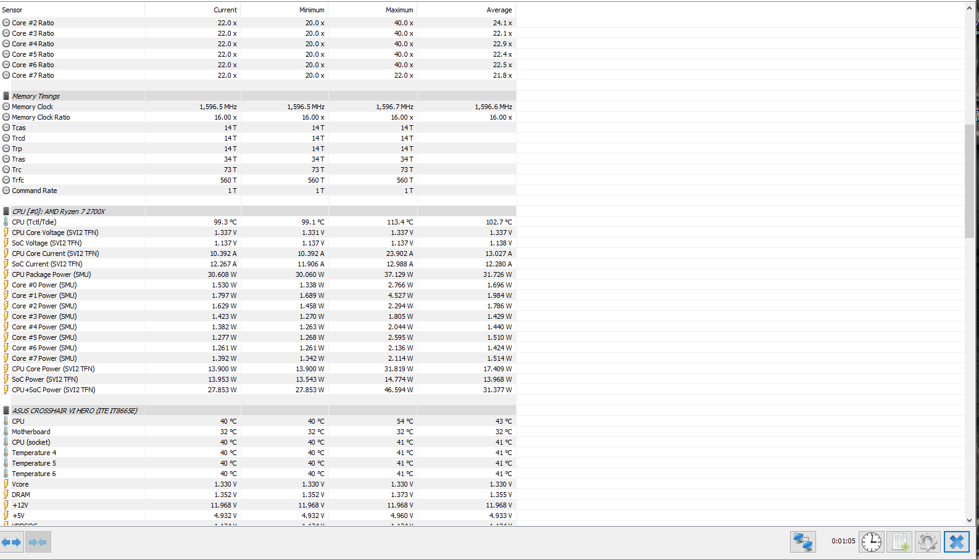The width and height of the screenshot is (979, 560).
Task: Select the Memory Clock Ratio row
Action: pos(258,117)
